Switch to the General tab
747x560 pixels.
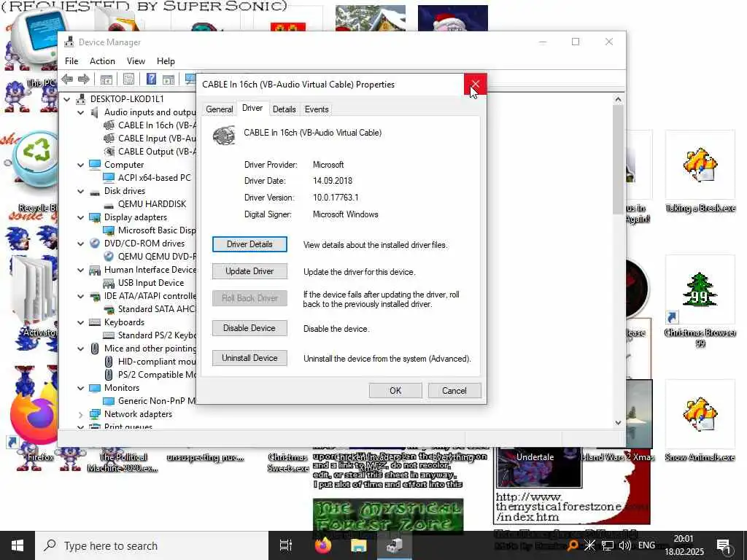coord(219,109)
